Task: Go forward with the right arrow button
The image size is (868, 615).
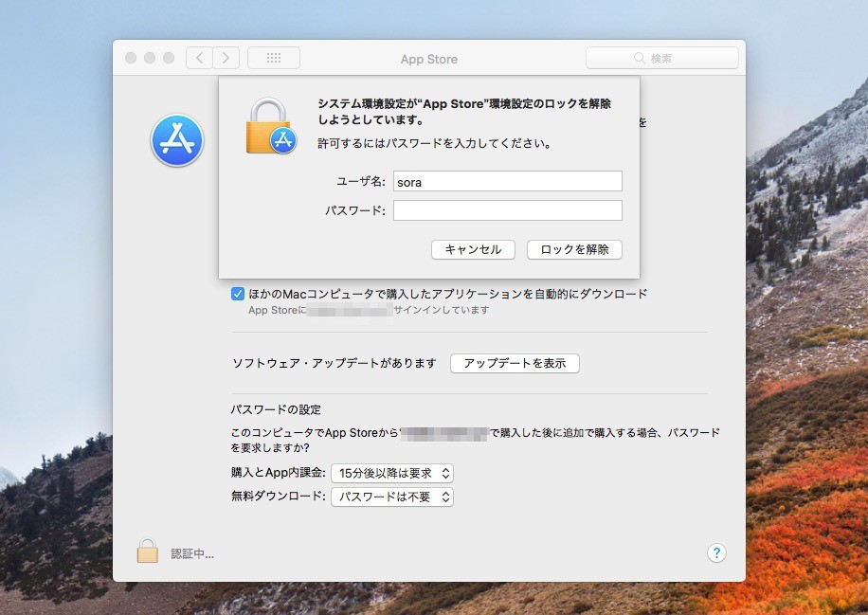Action: 226,58
